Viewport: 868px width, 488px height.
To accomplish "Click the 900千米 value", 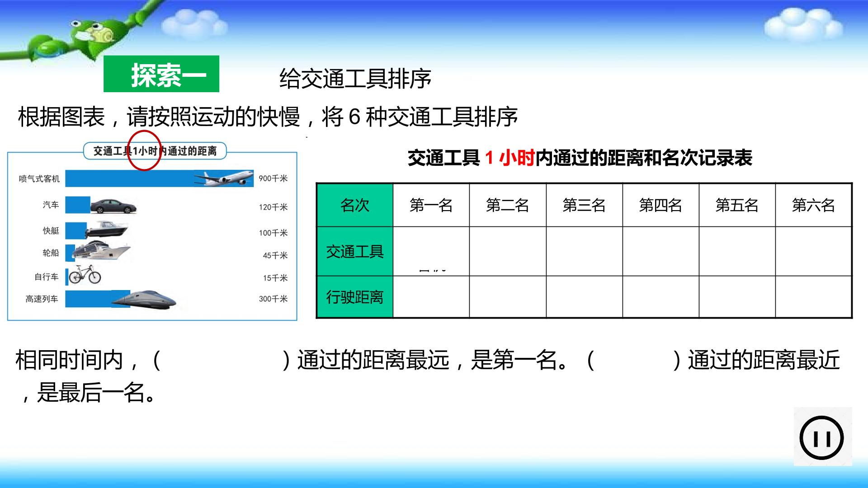I will tap(273, 178).
